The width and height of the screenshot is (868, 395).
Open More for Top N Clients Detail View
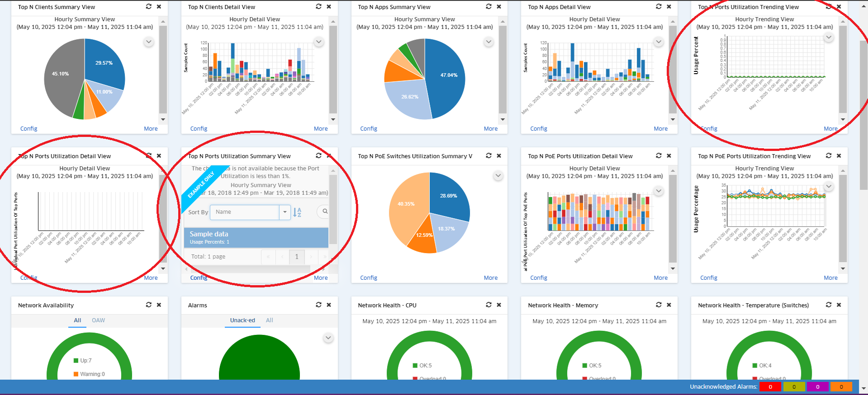(321, 129)
